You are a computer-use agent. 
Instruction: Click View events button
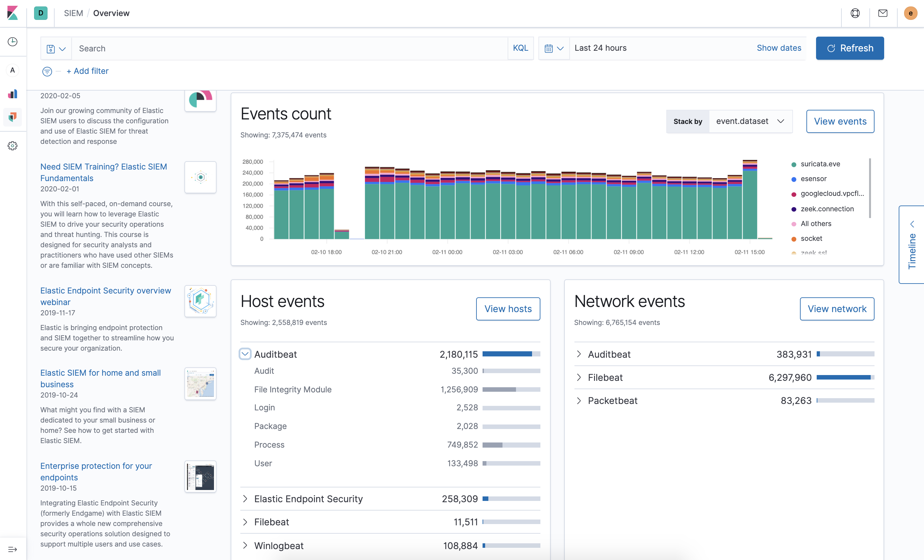(840, 121)
